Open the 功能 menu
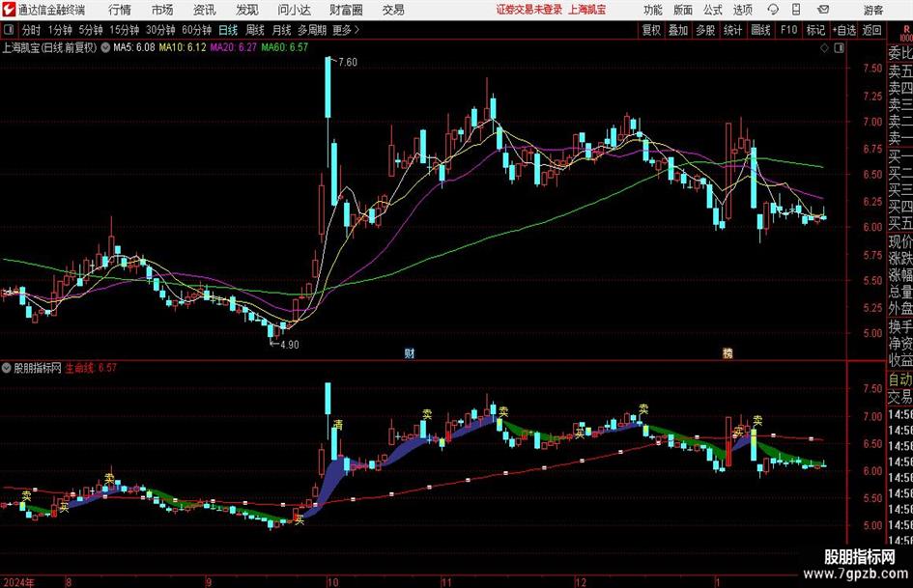913x588 pixels. (653, 10)
